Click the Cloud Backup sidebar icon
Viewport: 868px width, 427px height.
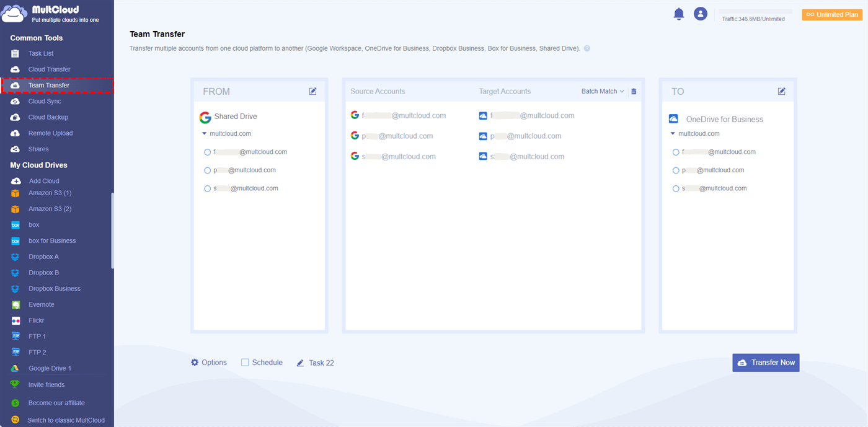[15, 117]
